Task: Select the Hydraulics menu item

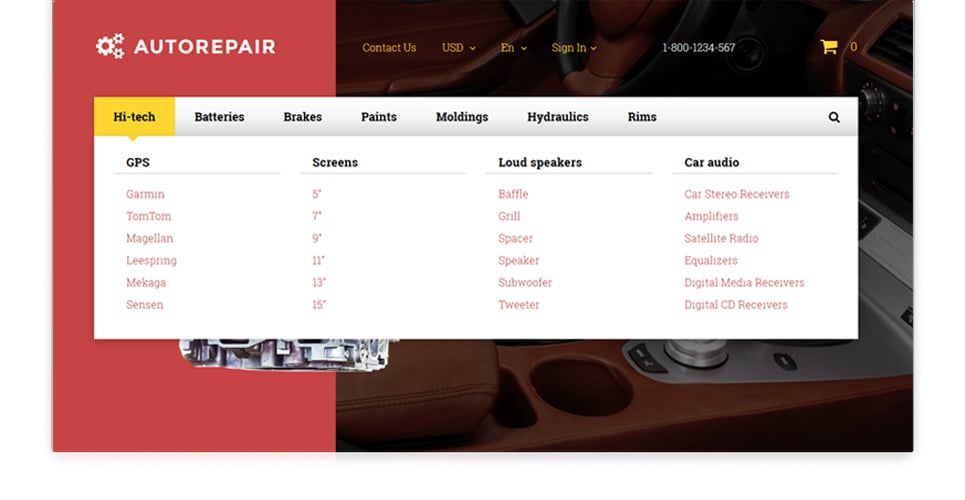Action: [x=558, y=117]
